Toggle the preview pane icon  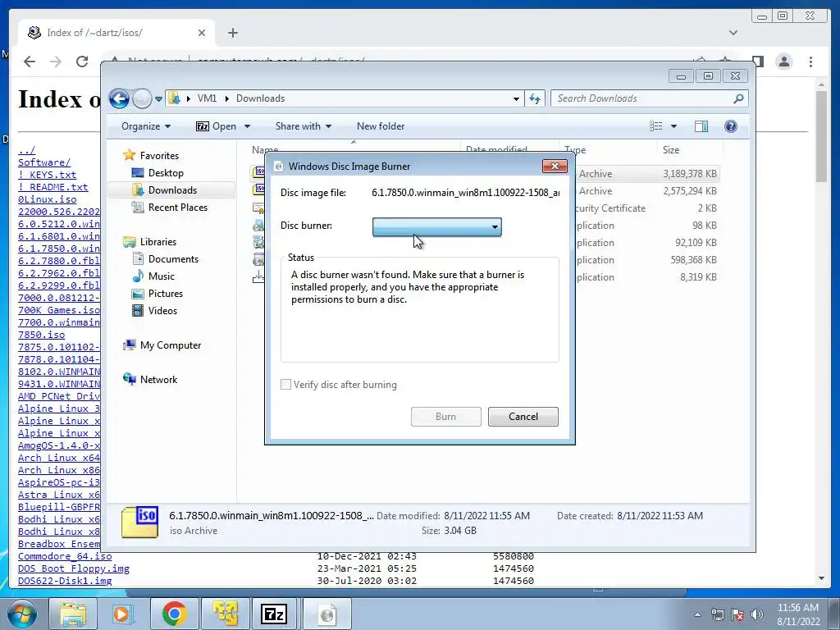click(x=701, y=126)
